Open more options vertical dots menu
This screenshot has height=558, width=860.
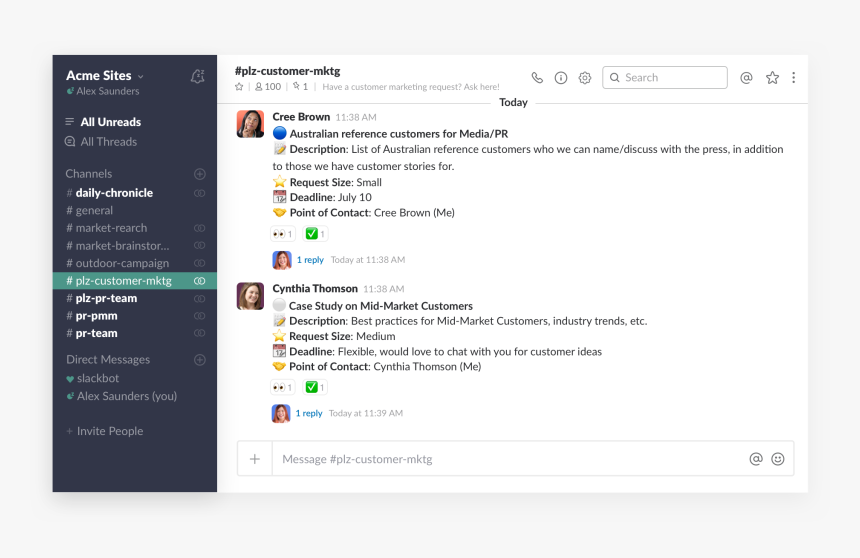click(x=793, y=78)
